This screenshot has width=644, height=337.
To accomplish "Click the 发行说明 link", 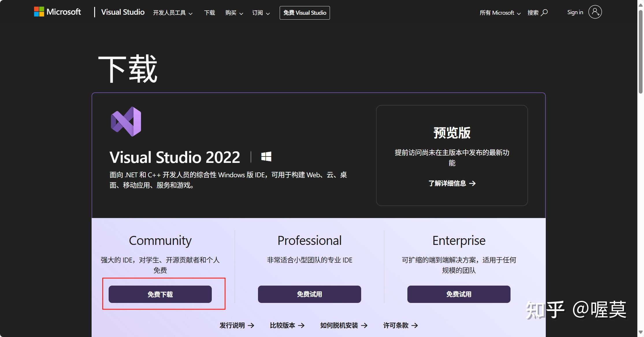I will (233, 325).
